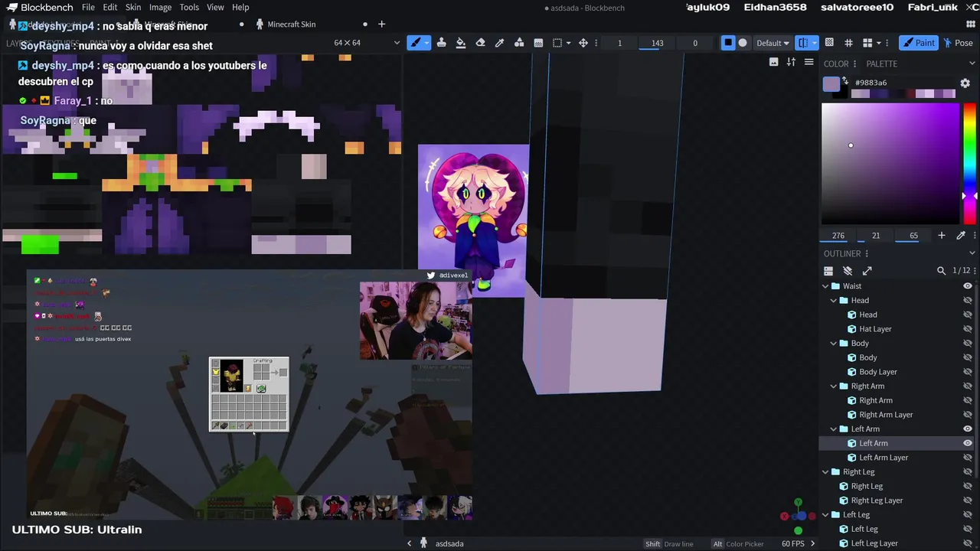This screenshot has width=980, height=551.
Task: Select the Move tool
Action: tap(583, 43)
